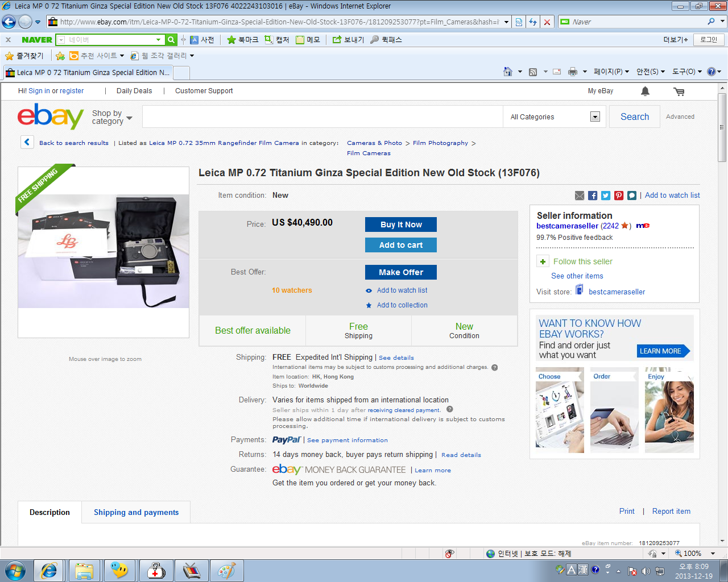Screen dimensions: 728x582
Task: Click the Stop loading X icon
Action: coord(547,22)
